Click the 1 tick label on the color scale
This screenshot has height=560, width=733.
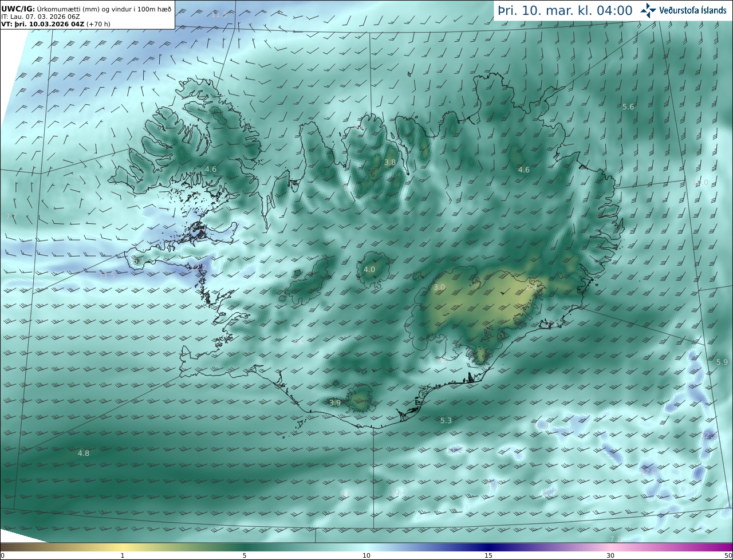coord(123,555)
